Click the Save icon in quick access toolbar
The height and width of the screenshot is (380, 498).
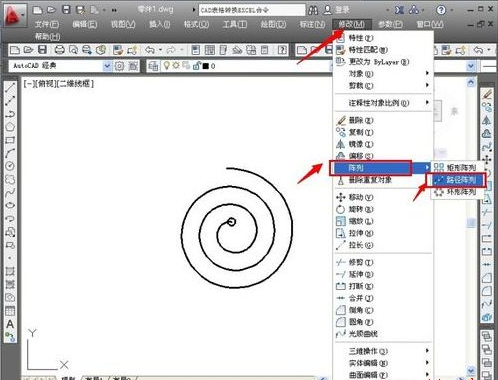tap(66, 10)
